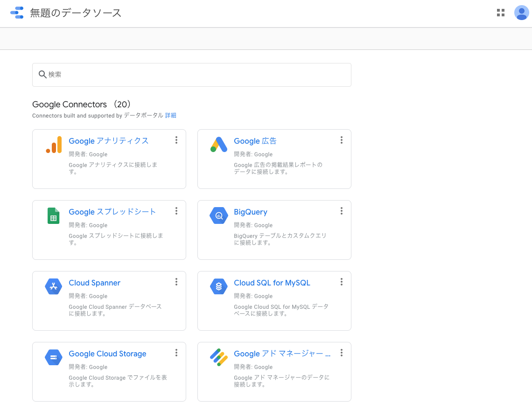Image resolution: width=532 pixels, height=410 pixels.
Task: Select the Google アド マネージャー connector title
Action: [x=282, y=354]
